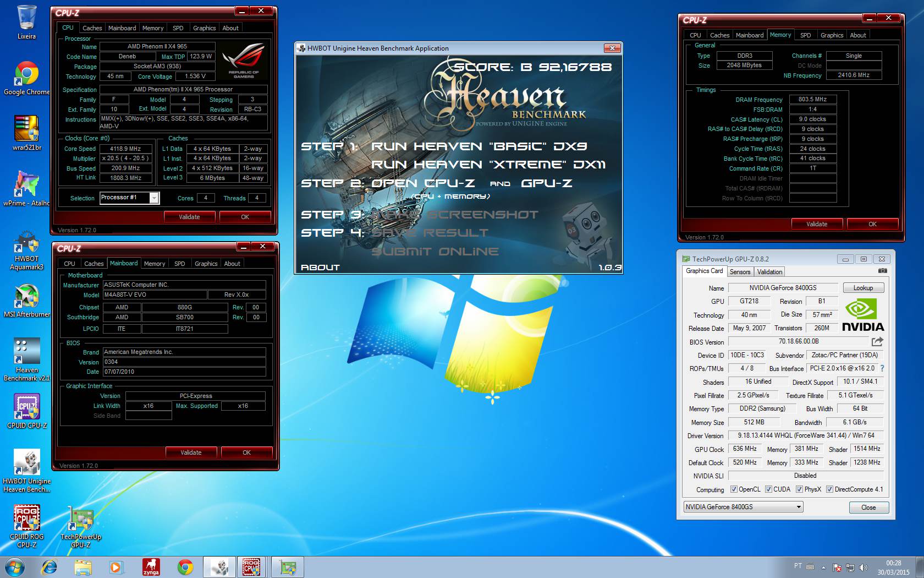The image size is (924, 578).
Task: Click Save Result in Heaven Benchmark
Action: tap(430, 233)
